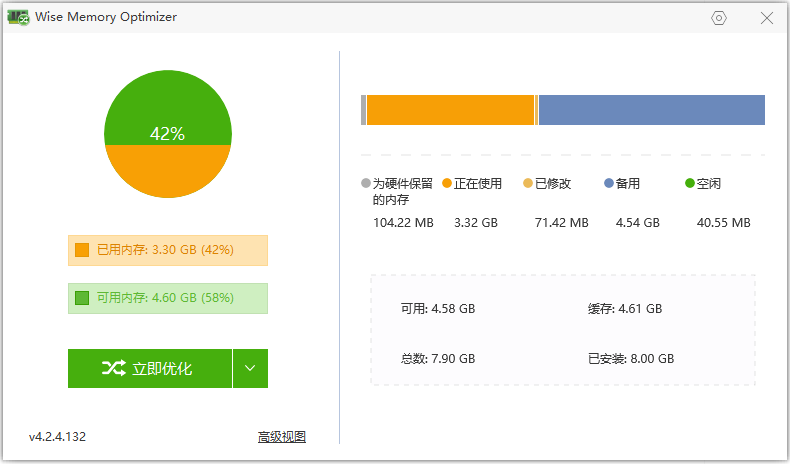The width and height of the screenshot is (790, 464).
Task: Click the Wise Memory Optimizer title text
Action: tap(106, 17)
